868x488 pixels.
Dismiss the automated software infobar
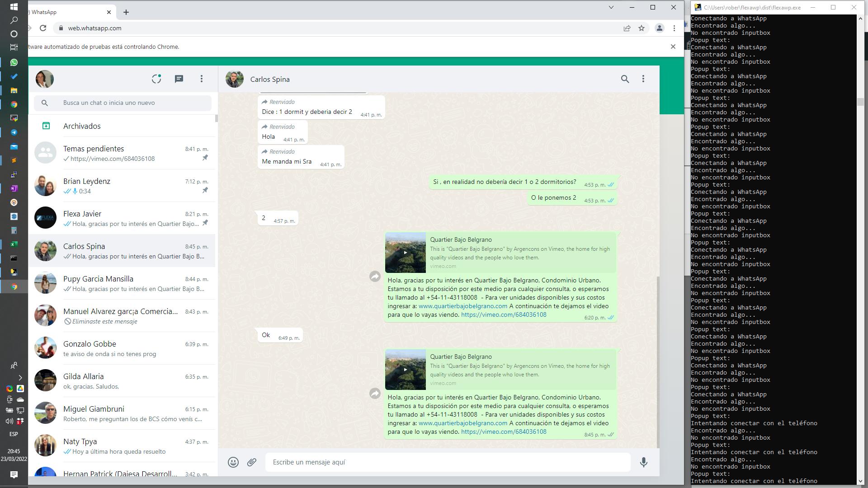(673, 47)
